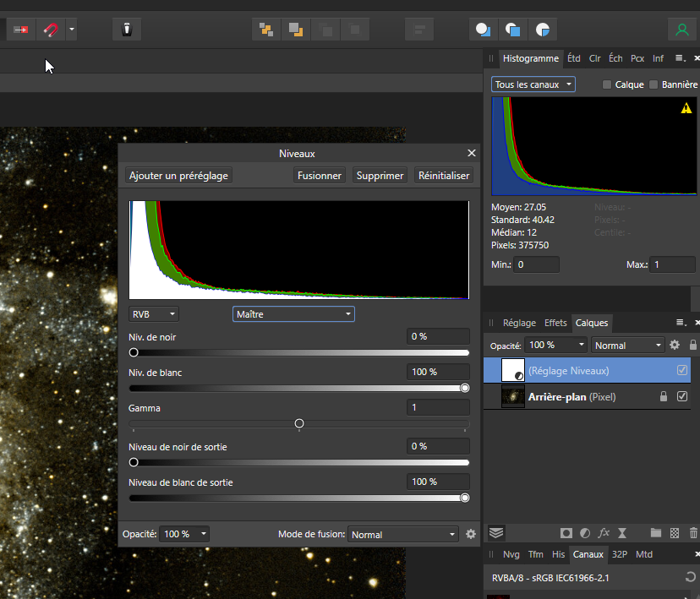Open the layer effects fx icon
700x599 pixels.
604,533
